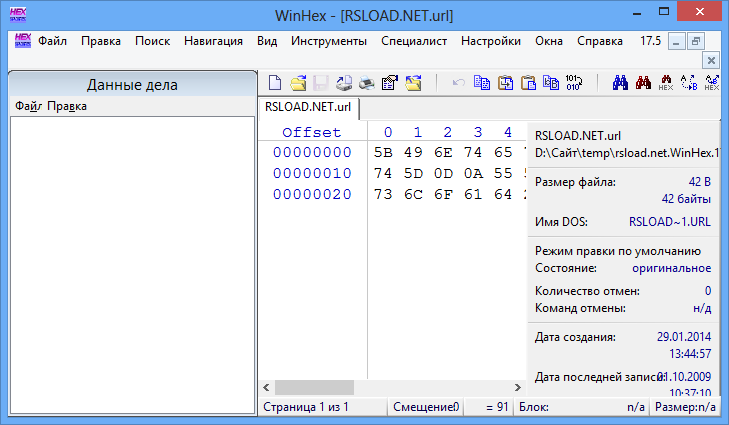
Task: Click the horizontal scrollbar right arrow
Action: point(517,387)
